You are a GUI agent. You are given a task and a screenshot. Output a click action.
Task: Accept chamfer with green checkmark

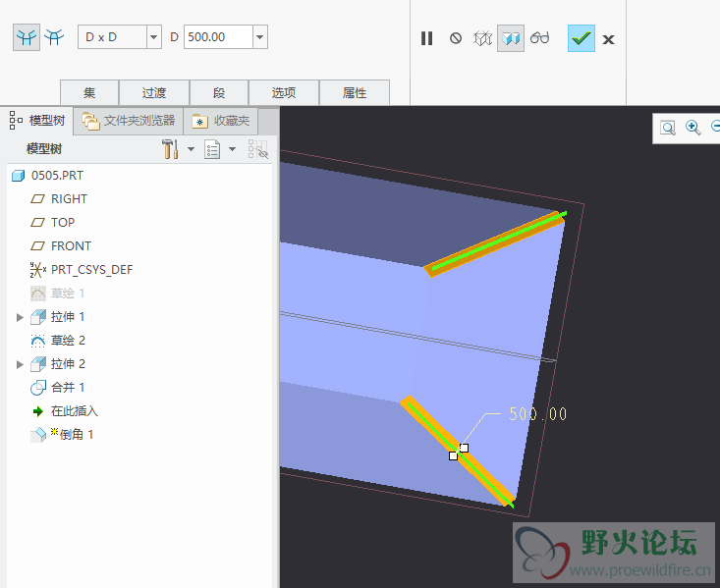(x=581, y=38)
